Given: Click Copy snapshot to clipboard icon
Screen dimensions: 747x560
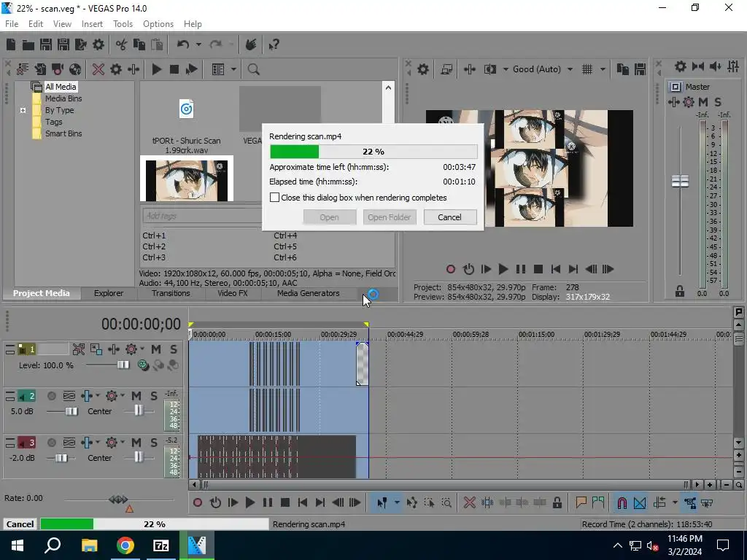Looking at the screenshot, I should coord(623,69).
